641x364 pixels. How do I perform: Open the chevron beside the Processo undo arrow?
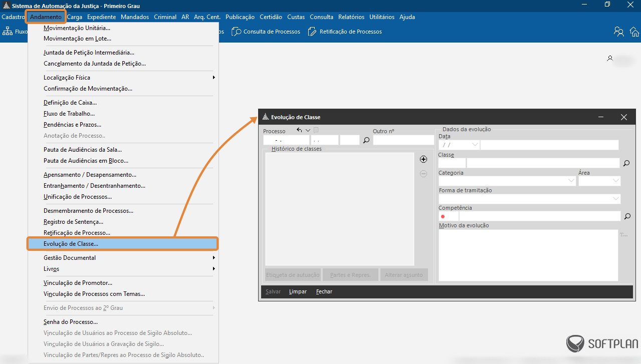tap(308, 130)
